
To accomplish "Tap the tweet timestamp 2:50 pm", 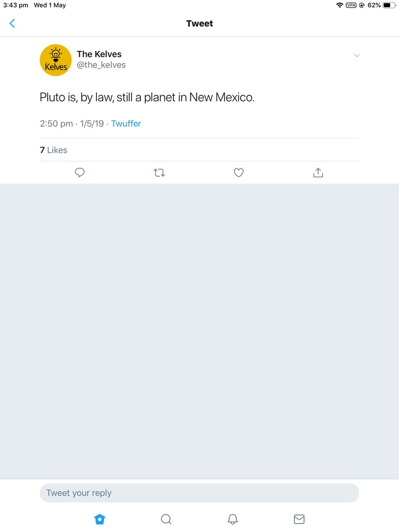I will click(56, 123).
